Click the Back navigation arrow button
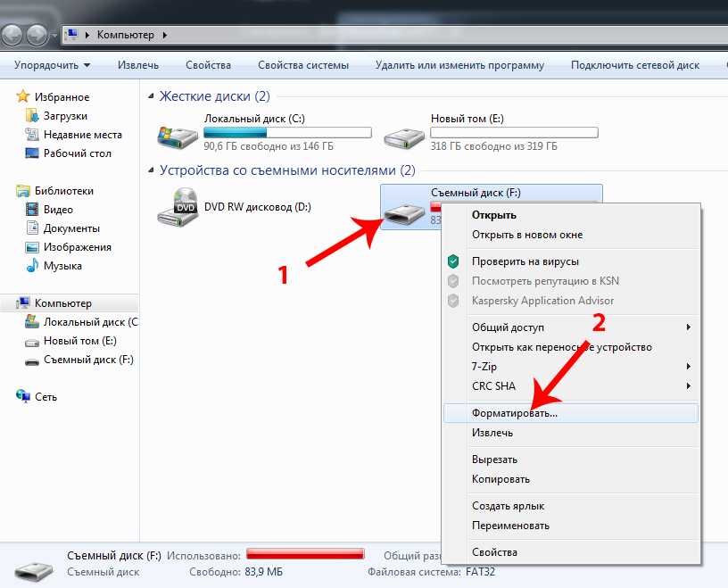 point(12,35)
